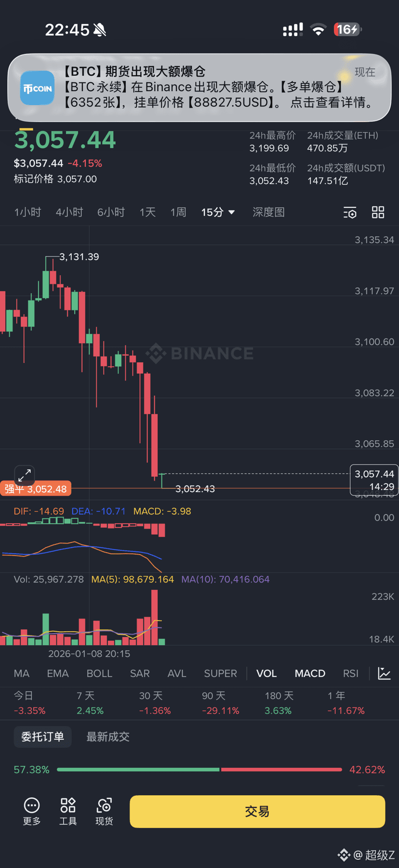Tap the @超级Z author handle

tap(374, 855)
